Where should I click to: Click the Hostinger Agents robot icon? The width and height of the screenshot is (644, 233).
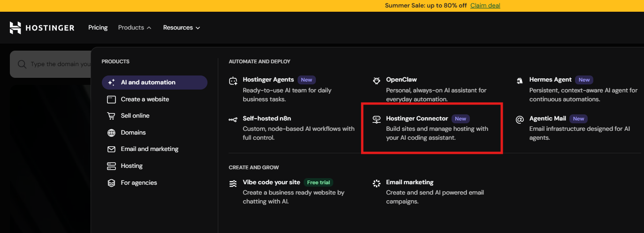click(x=233, y=81)
